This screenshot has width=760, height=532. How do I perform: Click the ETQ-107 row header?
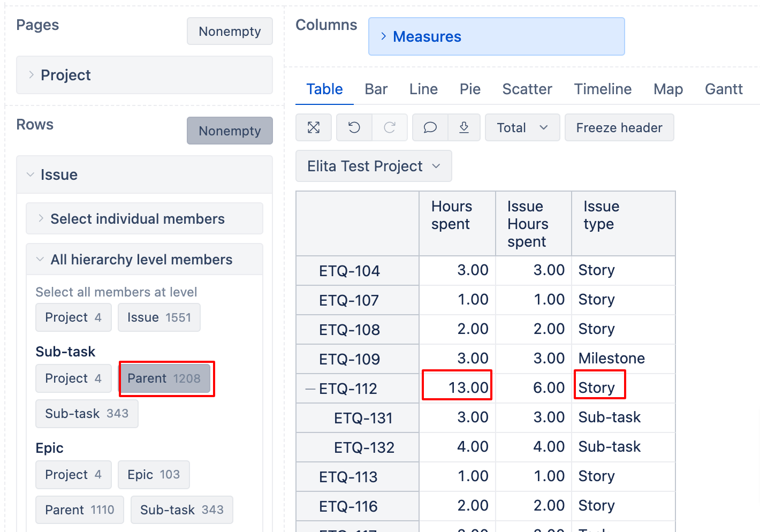click(x=358, y=300)
